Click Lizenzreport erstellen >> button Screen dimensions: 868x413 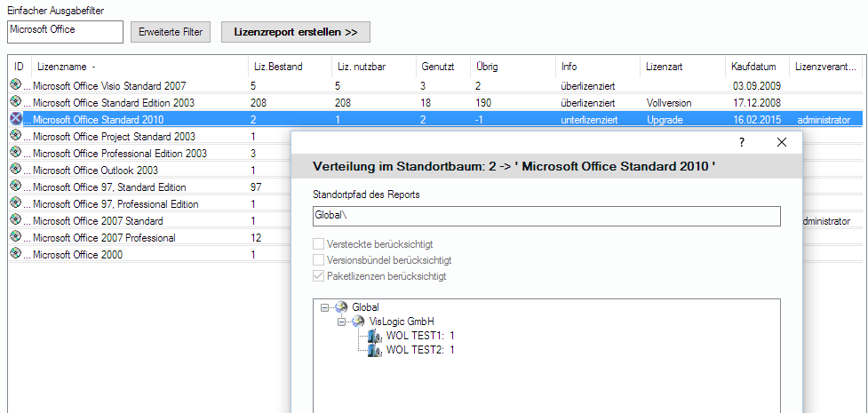pos(296,32)
